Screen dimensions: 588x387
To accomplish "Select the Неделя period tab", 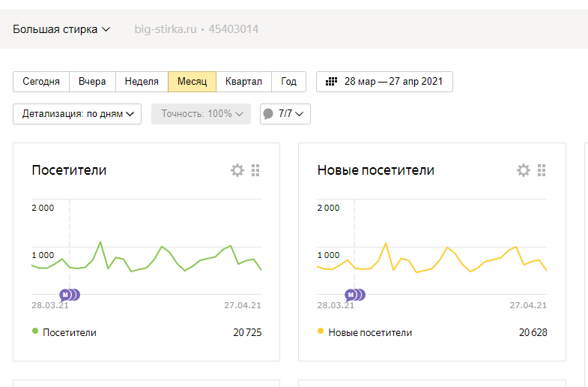I will coord(142,82).
